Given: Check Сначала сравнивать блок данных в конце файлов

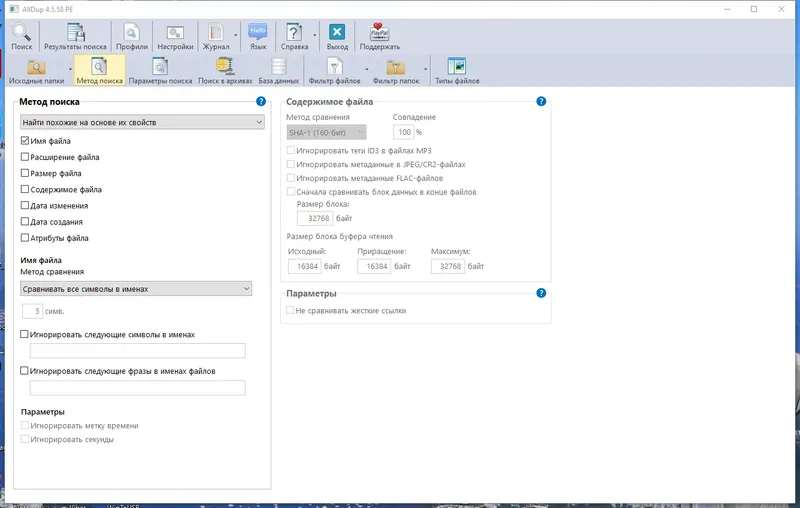Looking at the screenshot, I should [x=290, y=191].
